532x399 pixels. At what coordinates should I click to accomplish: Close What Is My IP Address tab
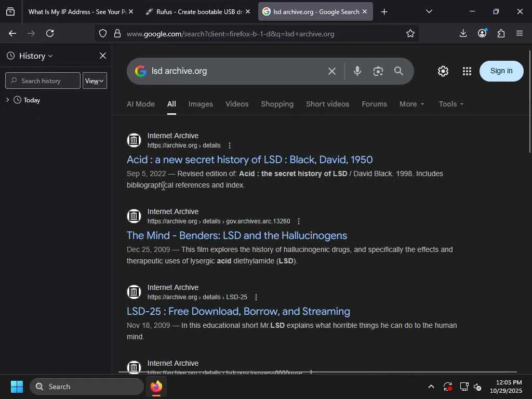(x=131, y=11)
